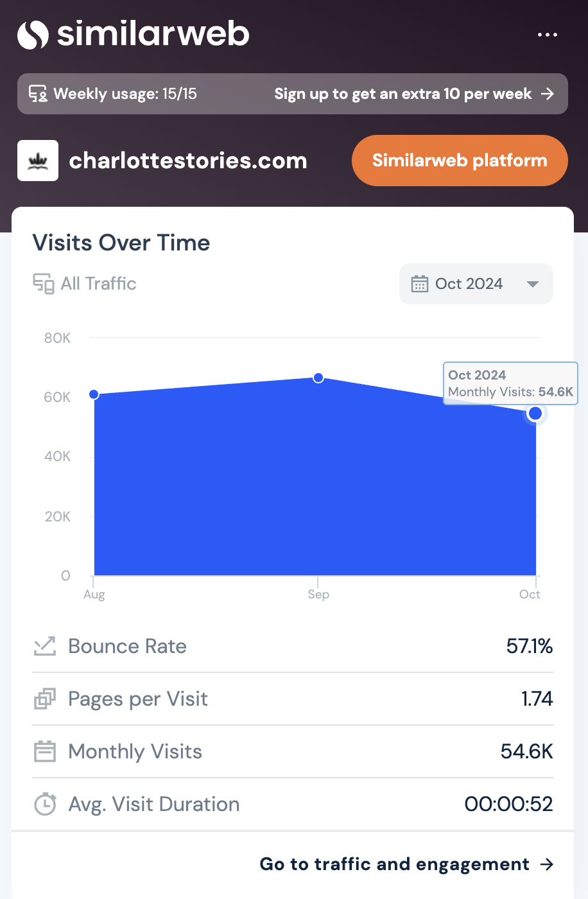
Task: Click the arrow next to sign up banner
Action: point(548,94)
